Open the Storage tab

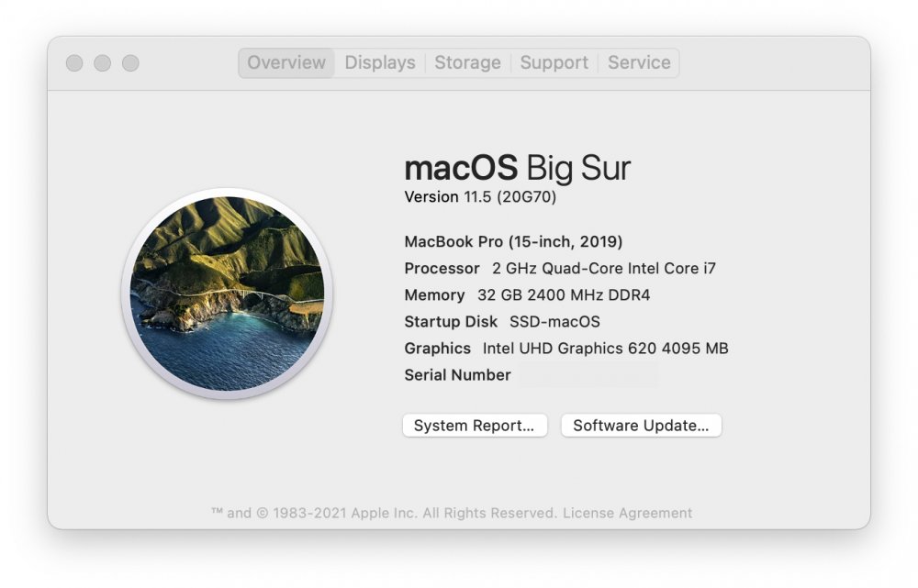[467, 62]
